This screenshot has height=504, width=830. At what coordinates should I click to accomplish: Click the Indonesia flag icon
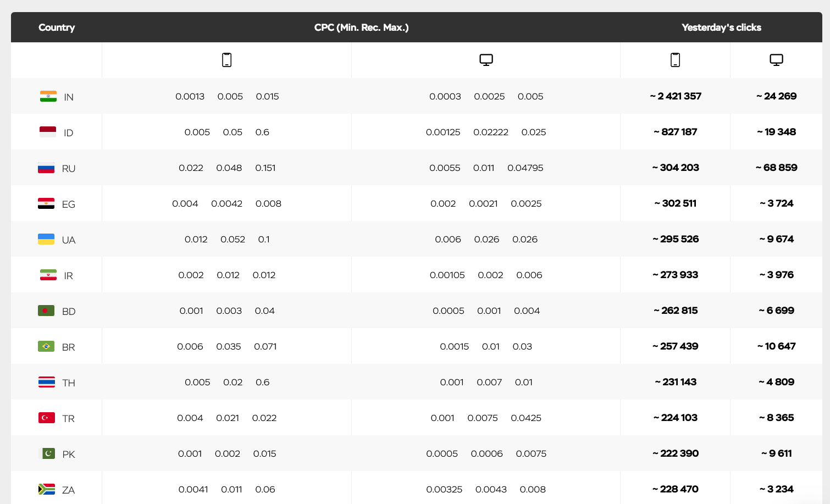point(48,132)
